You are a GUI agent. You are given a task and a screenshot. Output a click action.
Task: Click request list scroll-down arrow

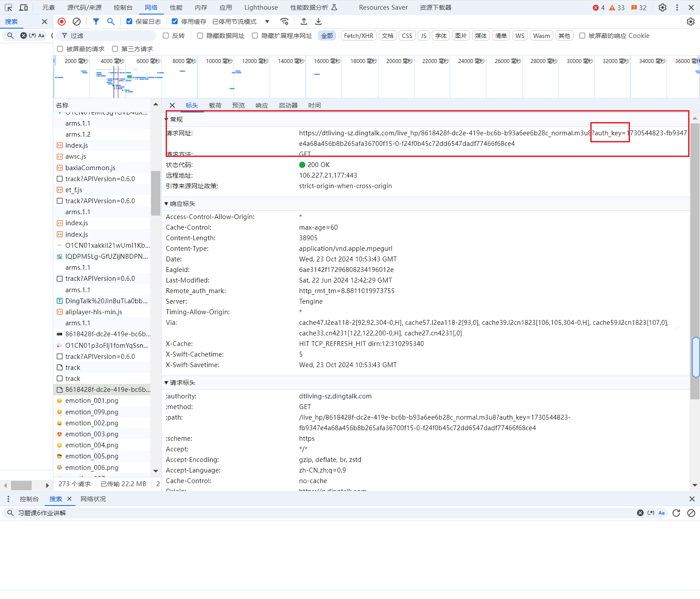[156, 471]
